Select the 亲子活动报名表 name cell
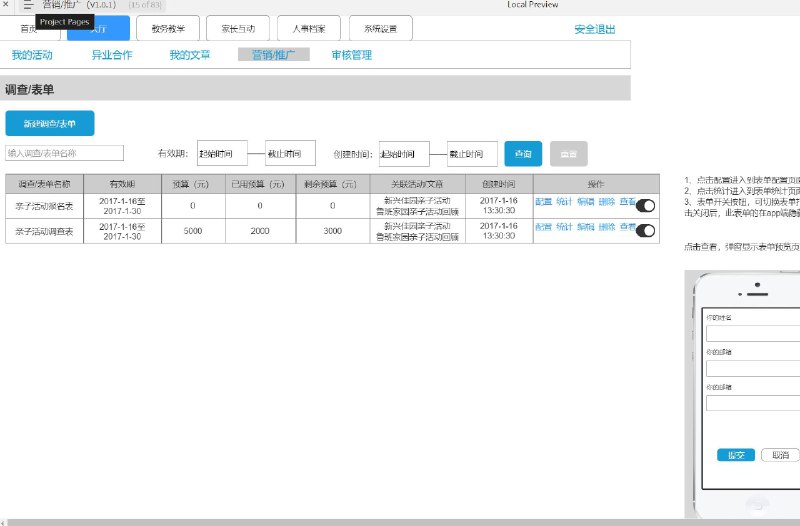The image size is (800, 526). (44, 206)
